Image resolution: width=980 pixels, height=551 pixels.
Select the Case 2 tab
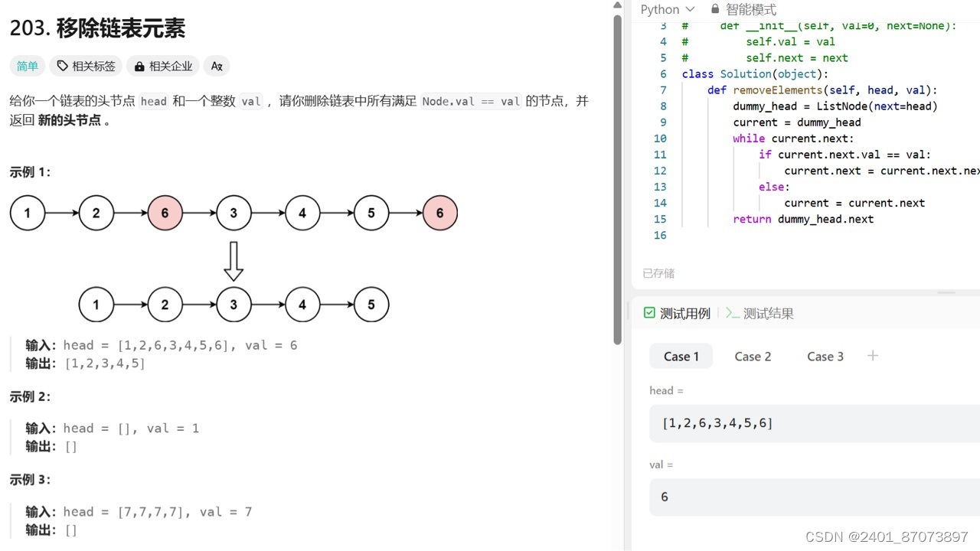click(x=753, y=357)
